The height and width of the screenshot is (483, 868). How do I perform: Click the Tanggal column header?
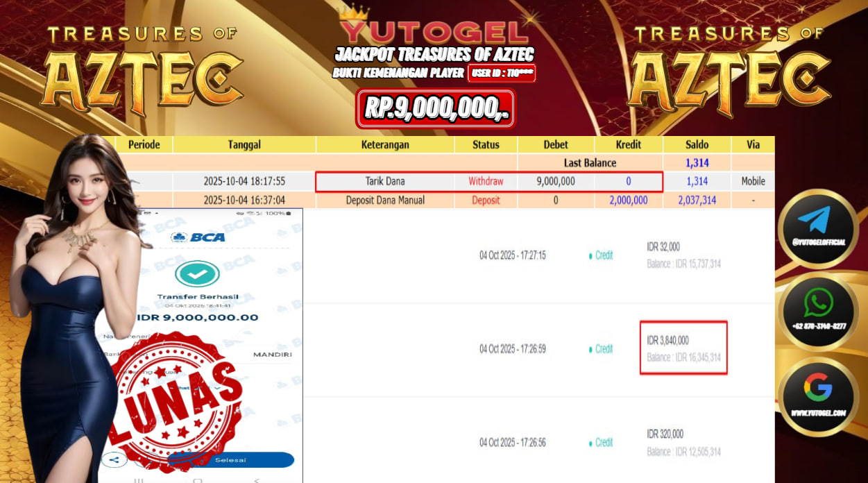coord(244,144)
